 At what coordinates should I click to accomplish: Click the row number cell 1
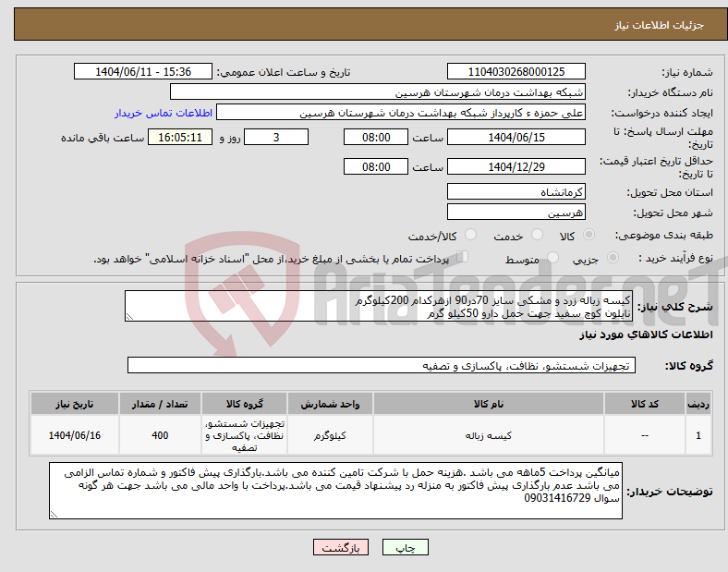point(698,435)
